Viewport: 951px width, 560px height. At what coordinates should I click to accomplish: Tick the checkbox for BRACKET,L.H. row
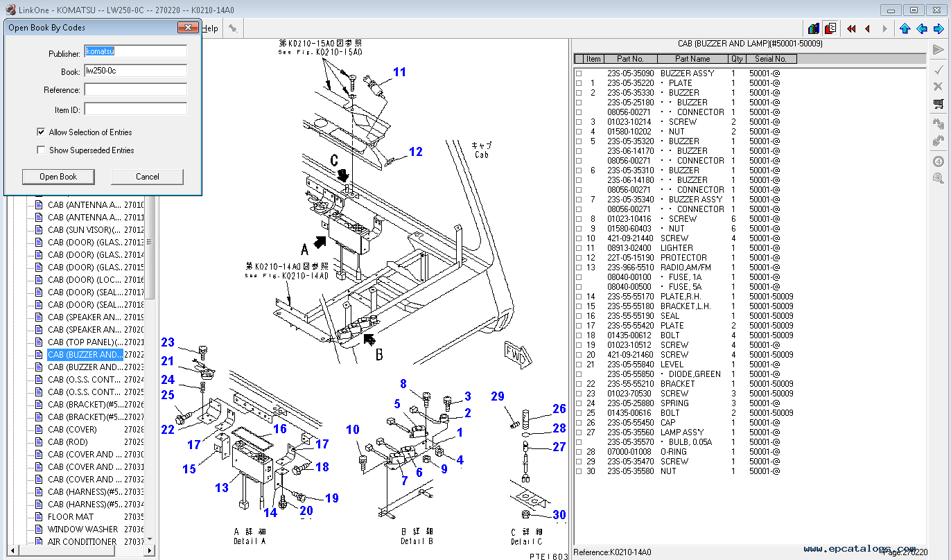tap(579, 306)
